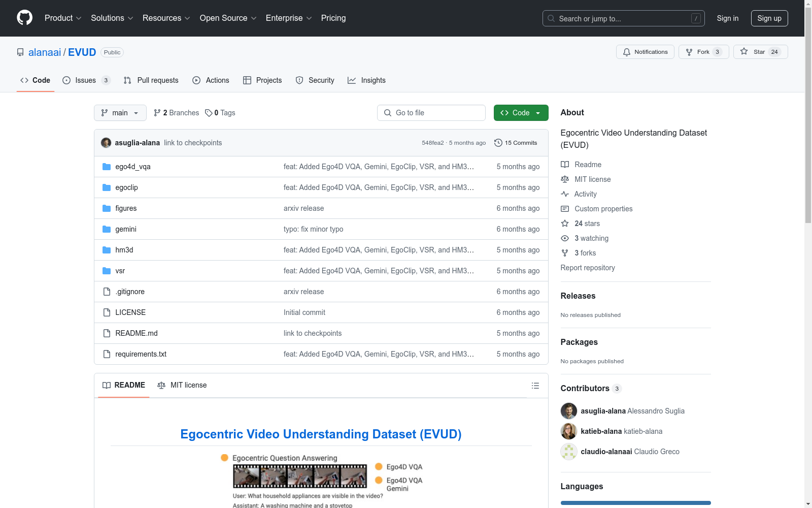812x508 pixels.
Task: Open the Packages section heading
Action: coord(579,342)
